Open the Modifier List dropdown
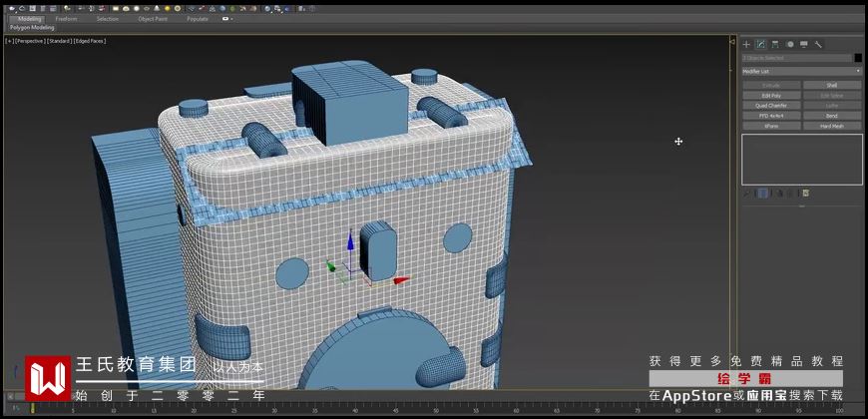The height and width of the screenshot is (419, 868). coord(801,71)
